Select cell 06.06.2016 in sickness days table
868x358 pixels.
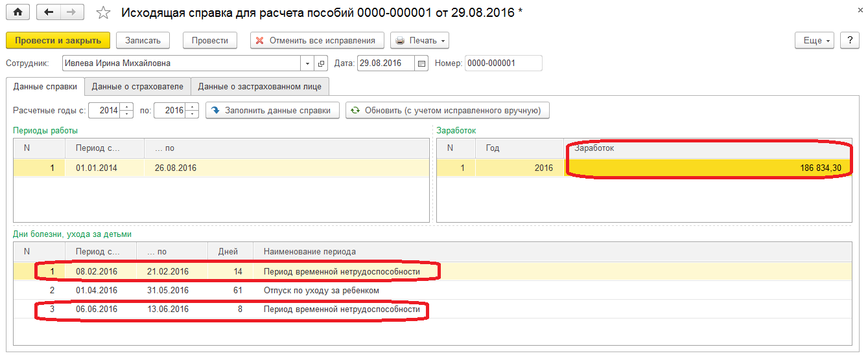(101, 309)
